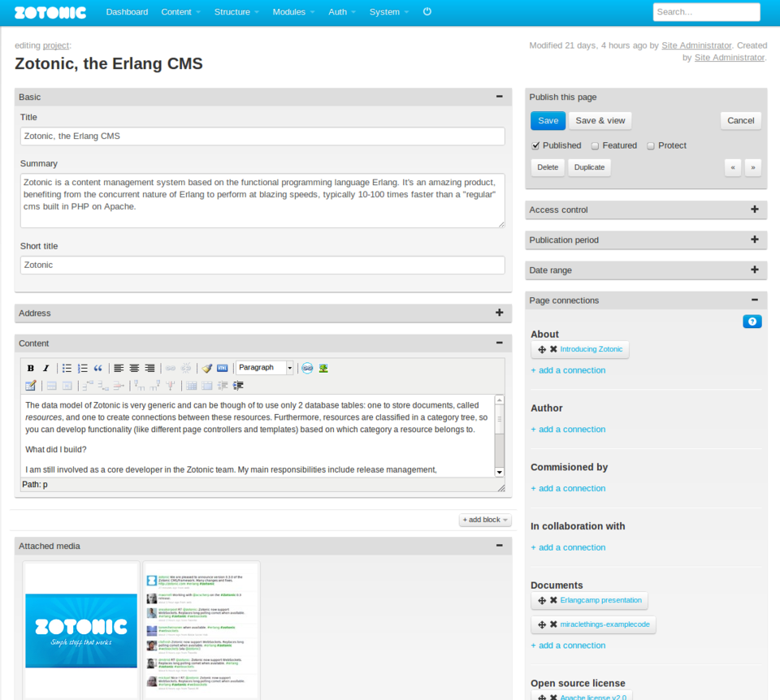The image size is (780, 700).
Task: Click the insert table icon
Action: coord(30,385)
